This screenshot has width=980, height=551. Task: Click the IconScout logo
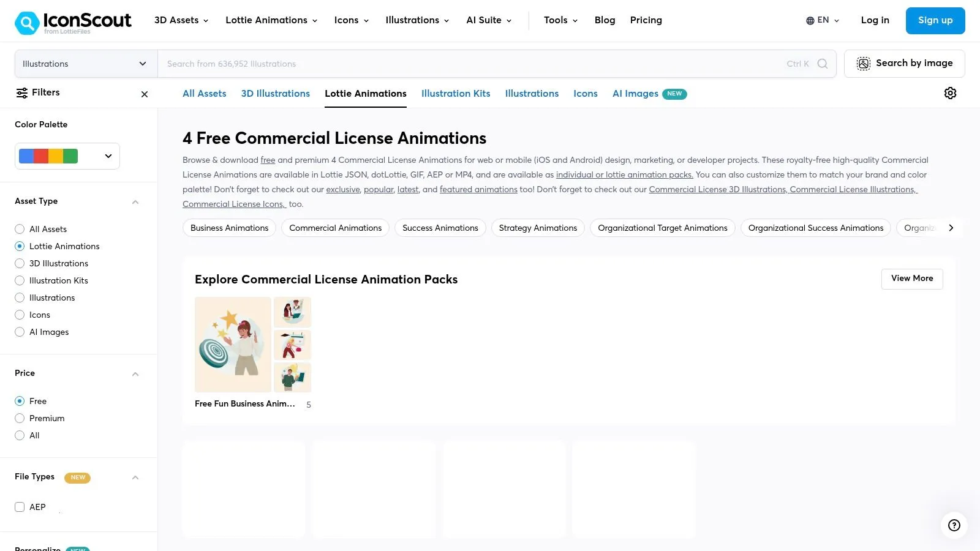click(73, 20)
